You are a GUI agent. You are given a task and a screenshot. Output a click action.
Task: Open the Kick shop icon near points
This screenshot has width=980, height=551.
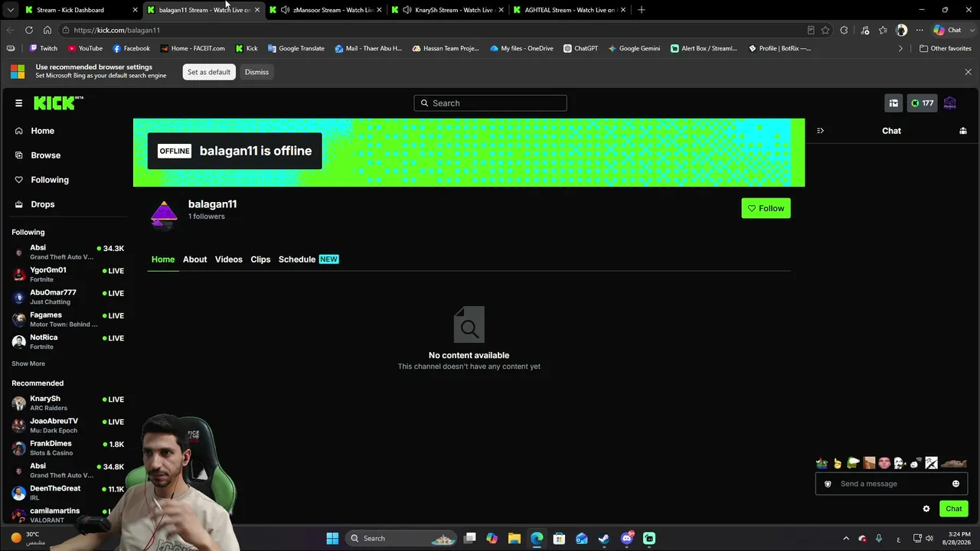(x=893, y=103)
